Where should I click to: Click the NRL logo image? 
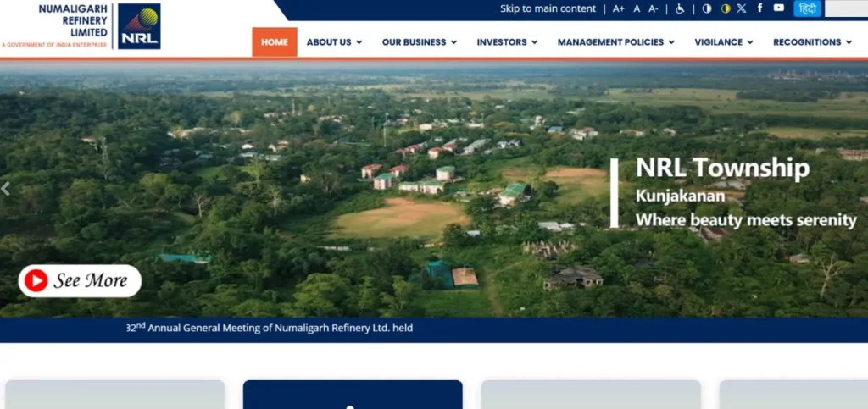point(139,26)
